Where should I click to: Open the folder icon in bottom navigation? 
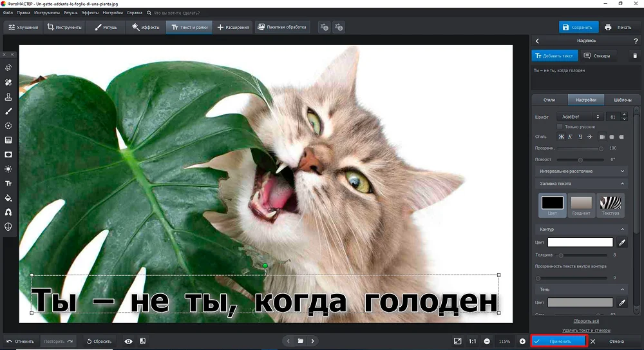click(301, 341)
